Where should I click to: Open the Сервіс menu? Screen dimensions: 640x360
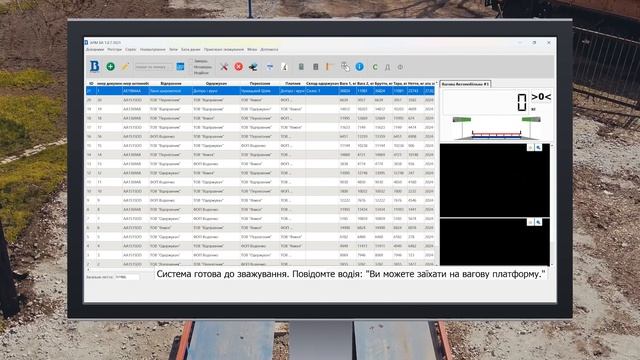131,49
